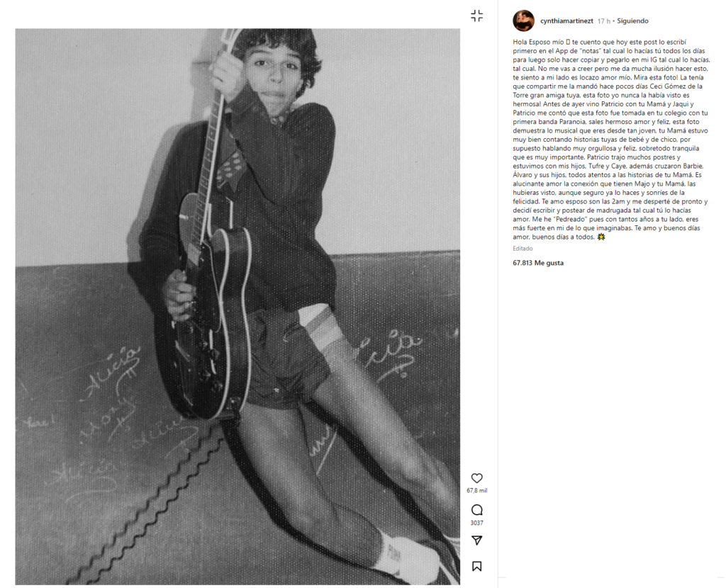Open comments via the speech bubble icon
Screen dimensions: 726x588
coord(476,510)
